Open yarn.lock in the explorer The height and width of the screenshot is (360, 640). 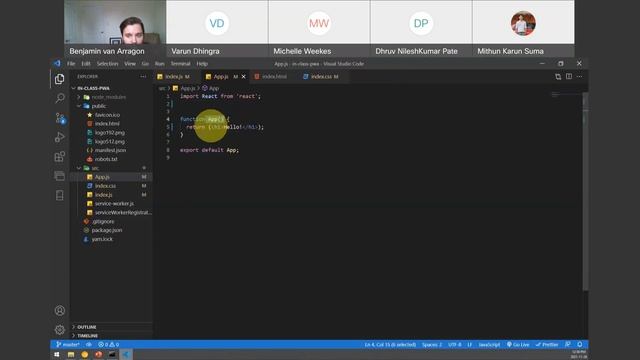click(x=102, y=239)
